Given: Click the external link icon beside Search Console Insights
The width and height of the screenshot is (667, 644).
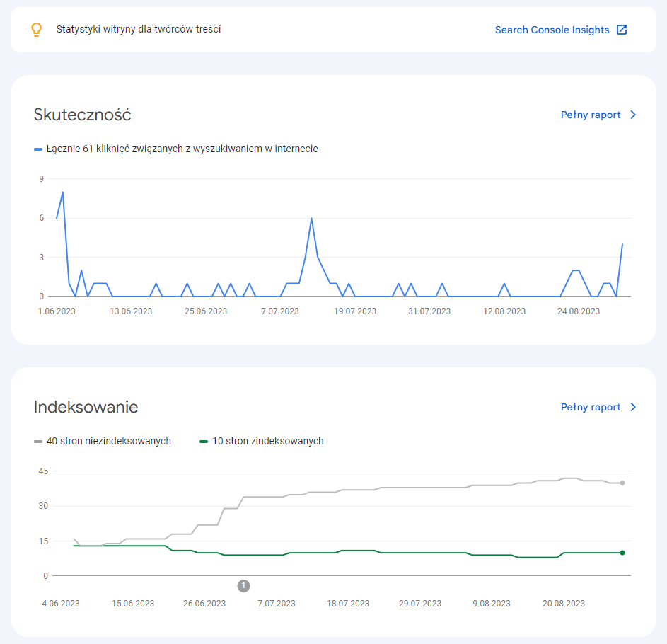Looking at the screenshot, I should tap(622, 30).
